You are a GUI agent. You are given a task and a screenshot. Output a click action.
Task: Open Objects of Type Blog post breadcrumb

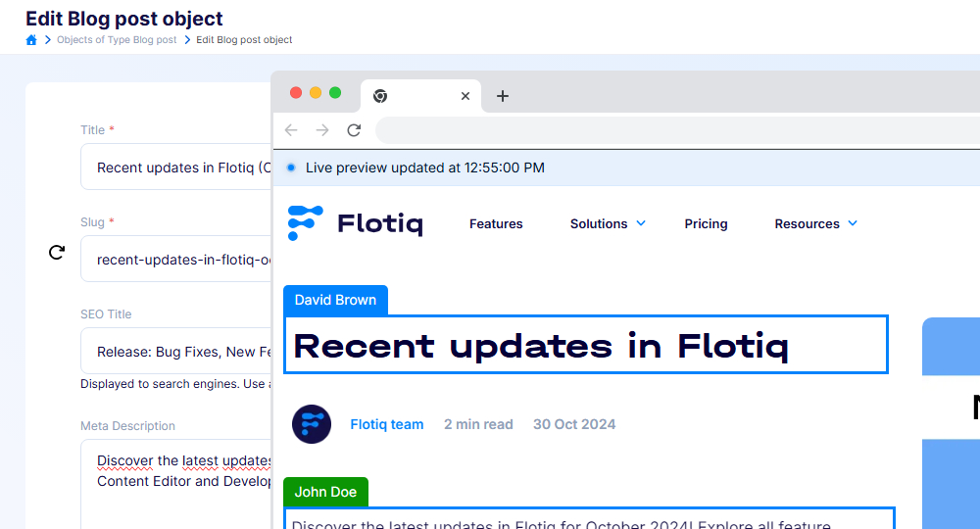coord(117,40)
